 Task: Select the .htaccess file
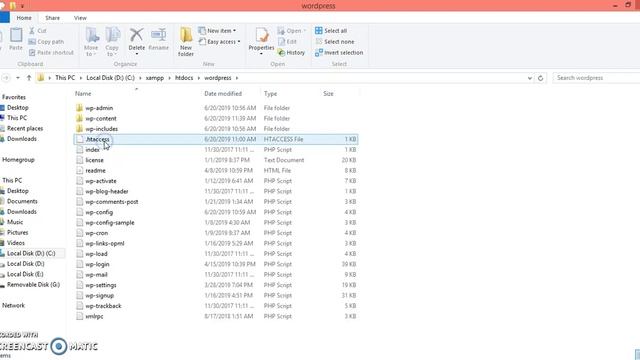(x=216, y=139)
